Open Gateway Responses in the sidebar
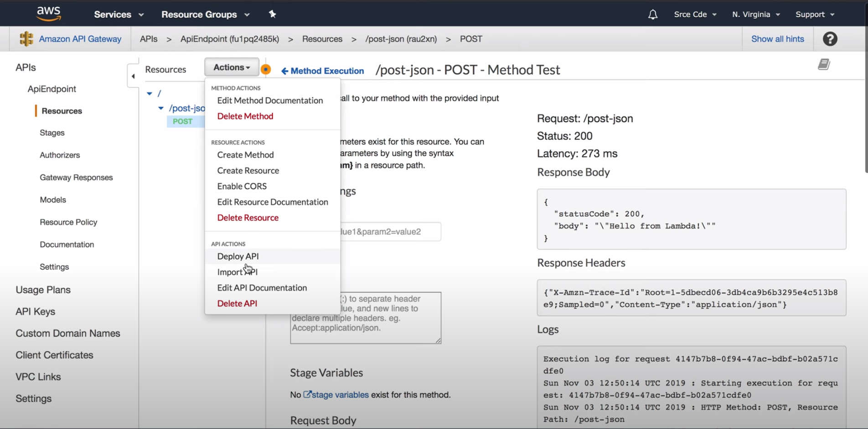868x429 pixels. (x=76, y=178)
